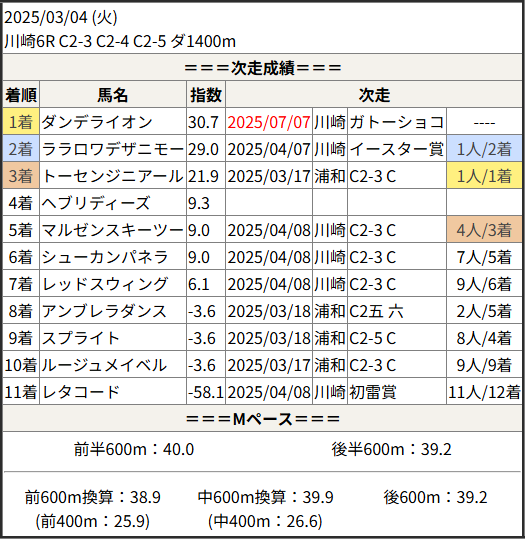Click horse name アンブレラダンス
The image size is (525, 539).
coord(104,311)
